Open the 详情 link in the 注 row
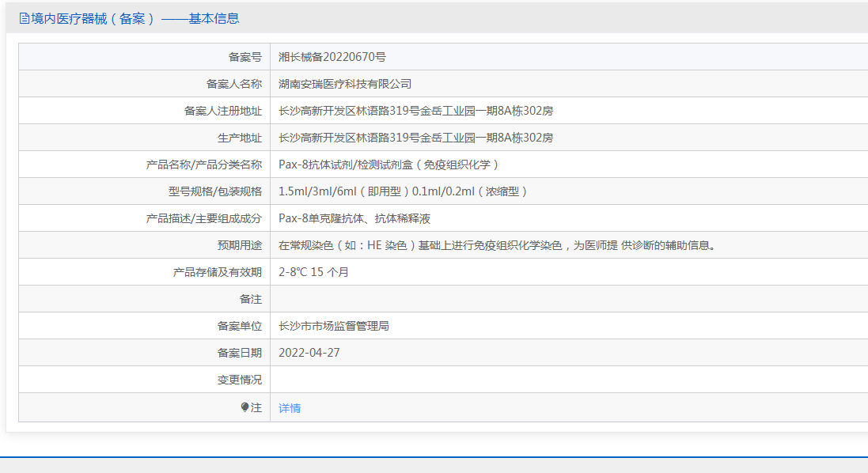Screen dimensions: 868x473 [289, 408]
